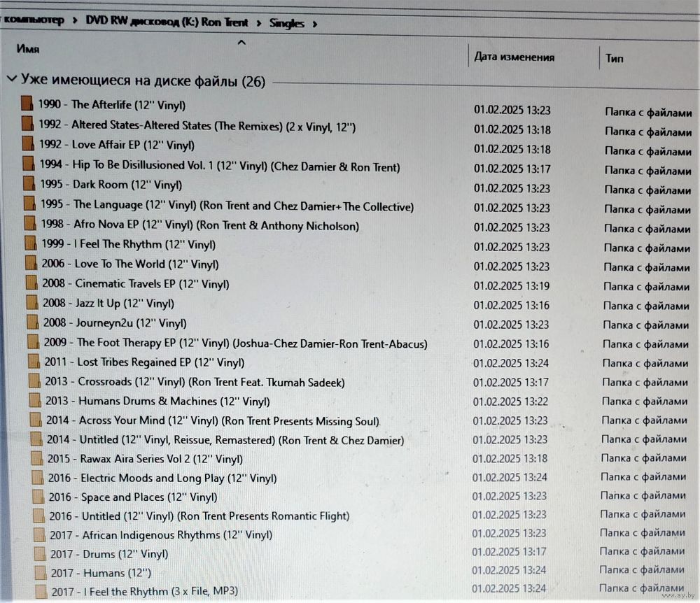Click folder icon for 1998 - Afro Nova EP
The width and height of the screenshot is (700, 603).
29,222
